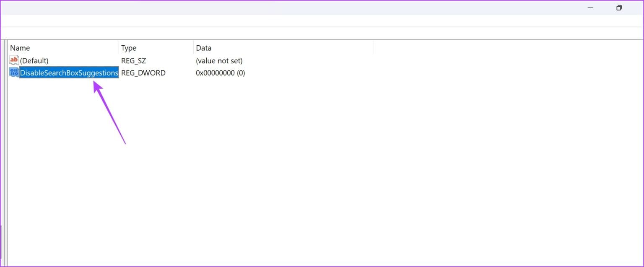Select the (Default) registry value
Viewport: 644px width, 267px height.
[x=34, y=60]
